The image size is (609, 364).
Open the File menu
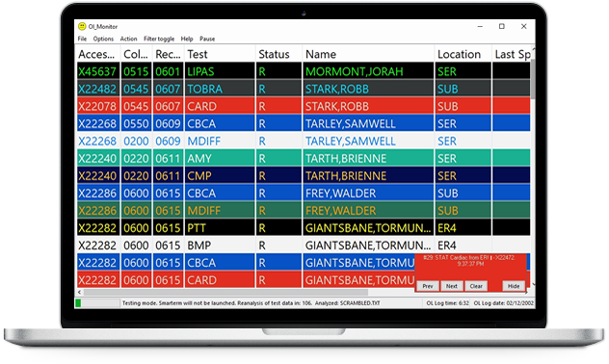click(82, 39)
